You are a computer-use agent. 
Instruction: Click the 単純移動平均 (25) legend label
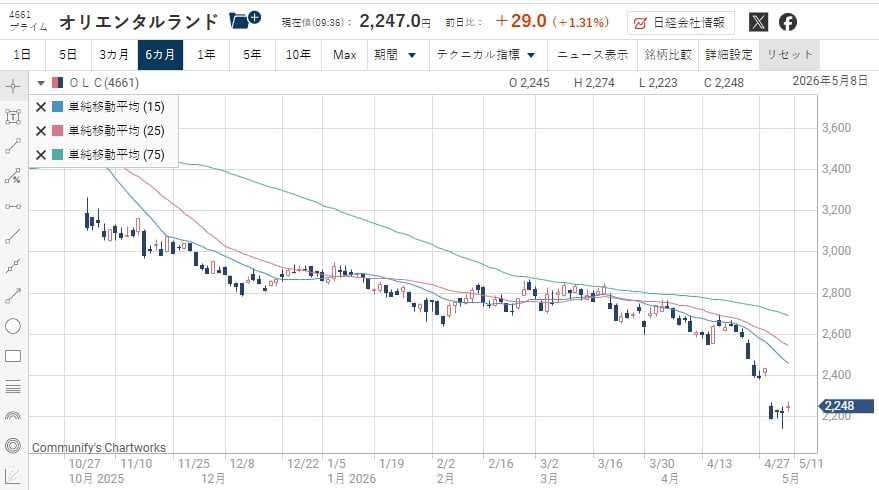click(x=117, y=131)
